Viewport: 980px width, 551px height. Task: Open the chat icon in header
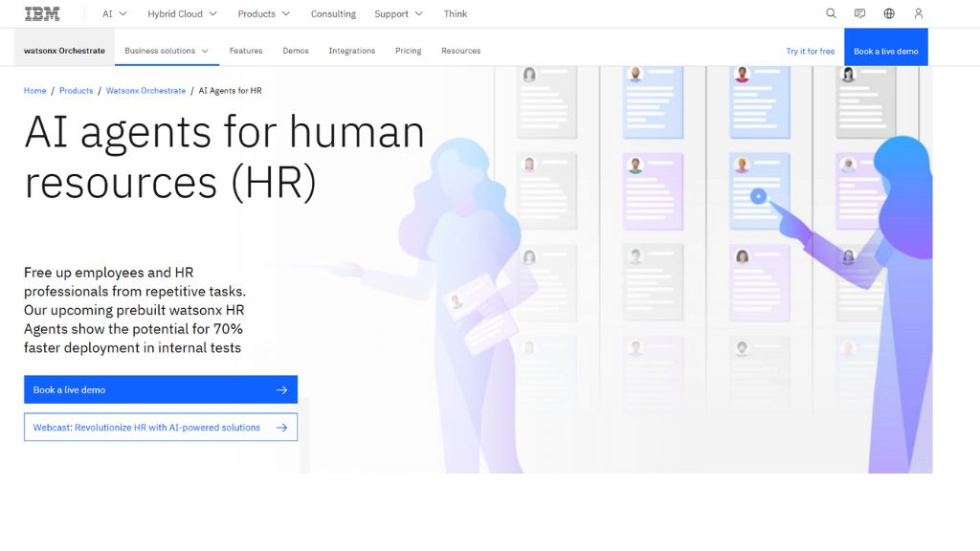point(860,13)
